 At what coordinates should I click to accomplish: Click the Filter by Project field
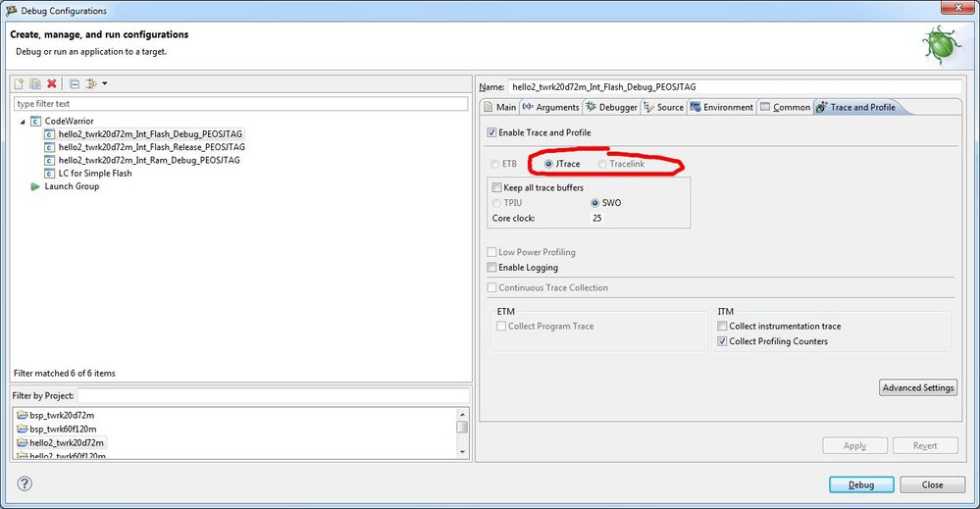coord(273,396)
